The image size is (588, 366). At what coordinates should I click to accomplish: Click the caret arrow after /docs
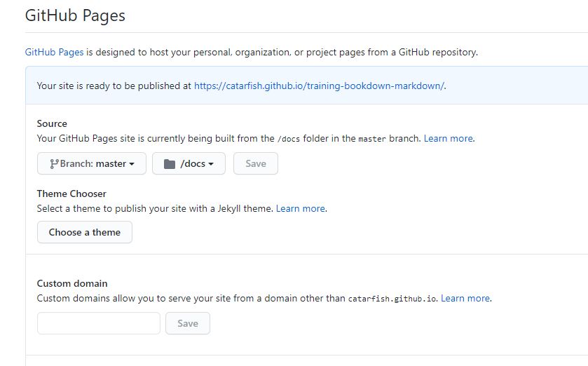[211, 164]
